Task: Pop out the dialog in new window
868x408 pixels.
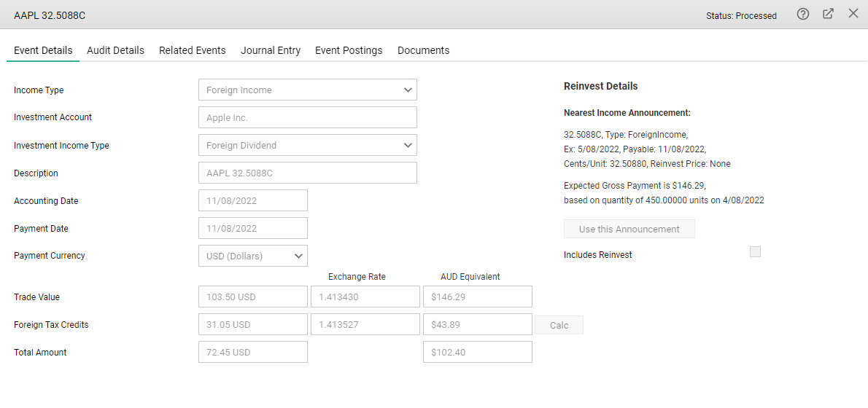Action: pos(828,15)
